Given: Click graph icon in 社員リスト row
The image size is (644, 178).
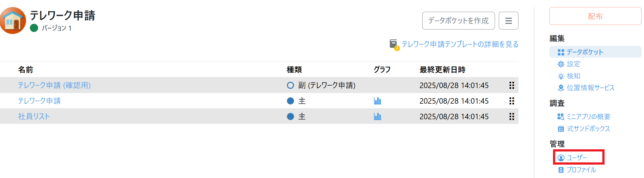Looking at the screenshot, I should coord(377,116).
